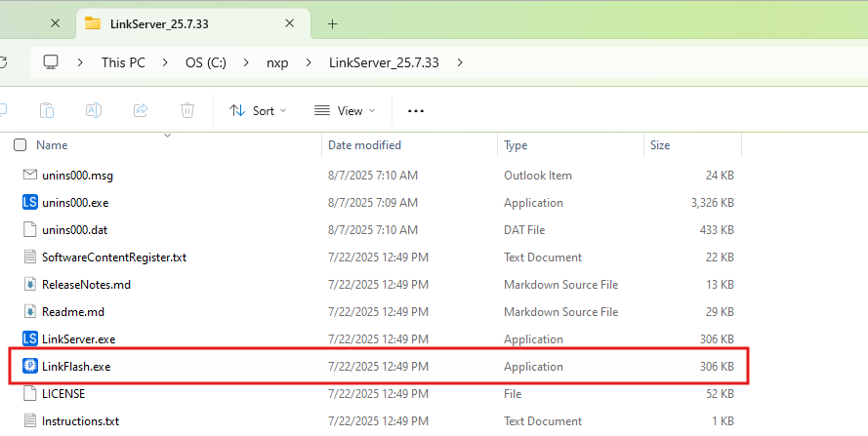Open the View dropdown menu
Viewport: 868px width, 436px height.
pos(345,110)
